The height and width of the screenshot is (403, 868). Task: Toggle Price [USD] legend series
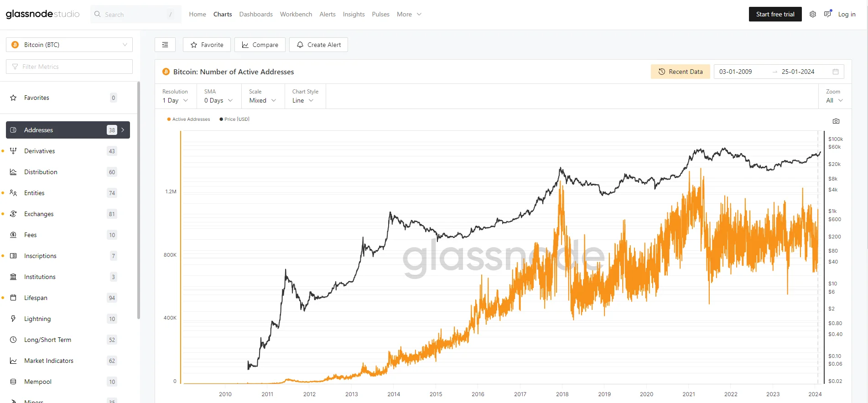(234, 119)
